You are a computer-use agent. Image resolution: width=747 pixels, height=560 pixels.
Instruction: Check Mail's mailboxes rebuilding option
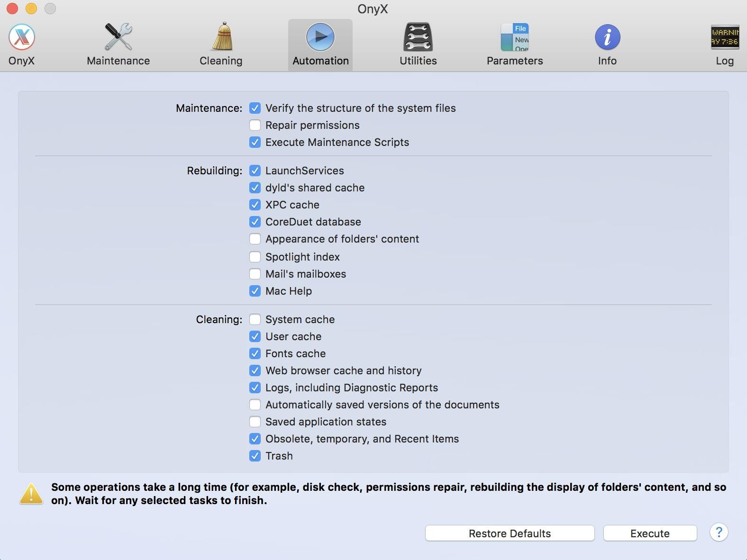(255, 274)
